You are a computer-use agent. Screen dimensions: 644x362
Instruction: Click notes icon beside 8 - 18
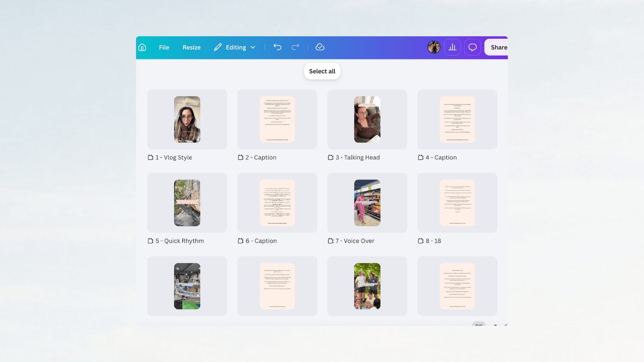click(x=421, y=241)
